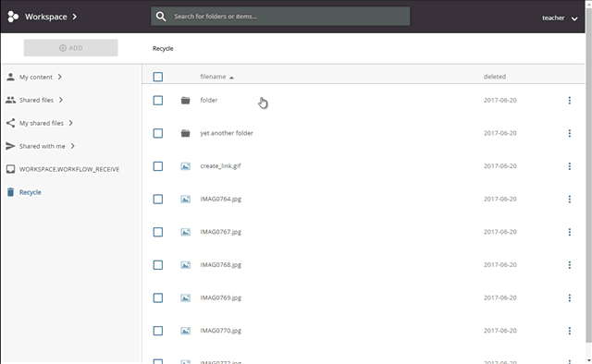
Task: Select Recycle in the sidebar
Action: 31,192
